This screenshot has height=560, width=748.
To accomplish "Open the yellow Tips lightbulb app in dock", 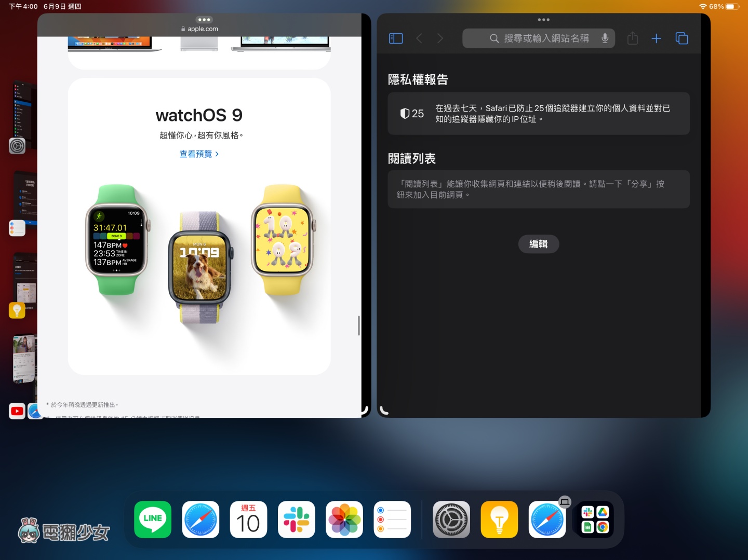I will click(x=499, y=520).
